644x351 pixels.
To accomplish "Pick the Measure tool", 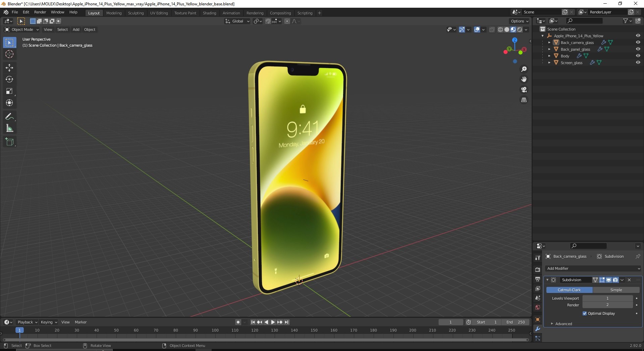I will (x=9, y=129).
